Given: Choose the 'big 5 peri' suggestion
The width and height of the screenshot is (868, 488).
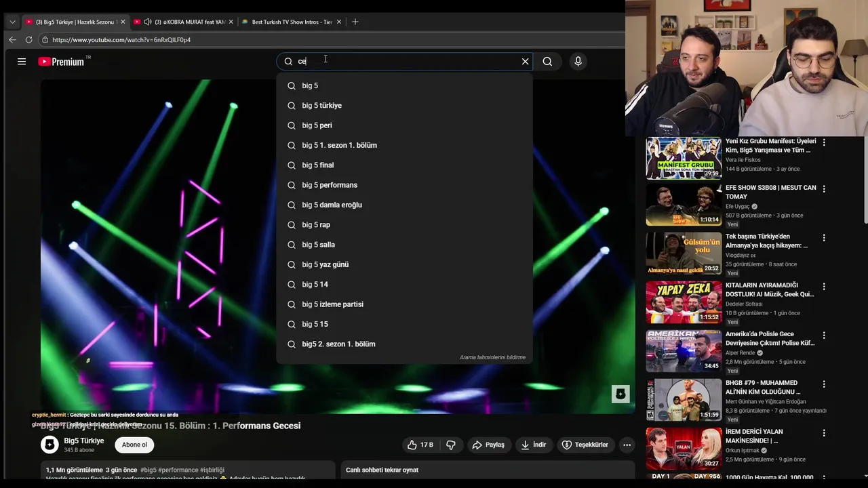Looking at the screenshot, I should [x=404, y=125].
